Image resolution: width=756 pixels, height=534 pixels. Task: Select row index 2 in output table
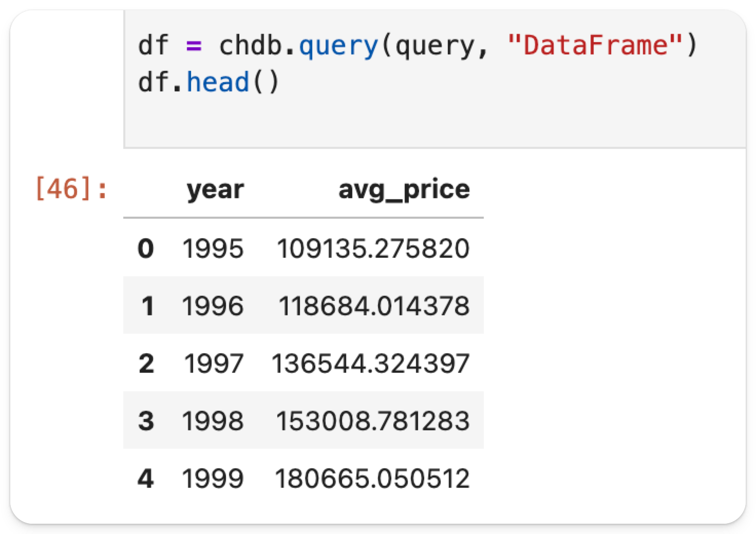tap(146, 364)
